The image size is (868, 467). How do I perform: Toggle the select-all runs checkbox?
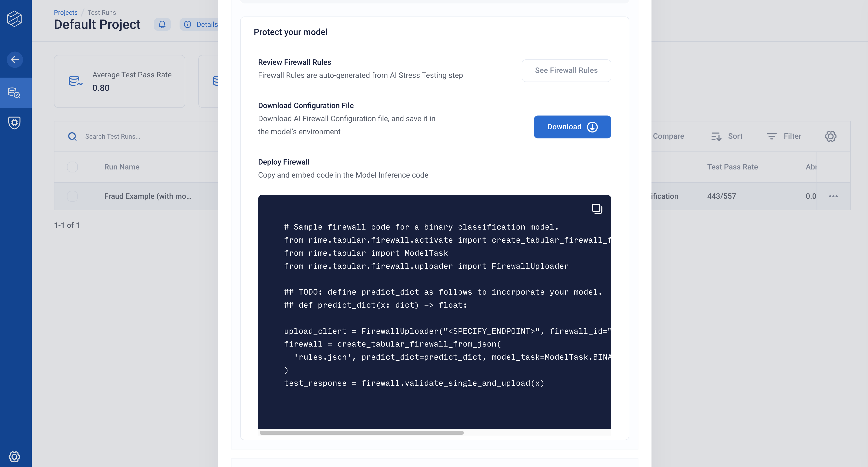coord(72,167)
